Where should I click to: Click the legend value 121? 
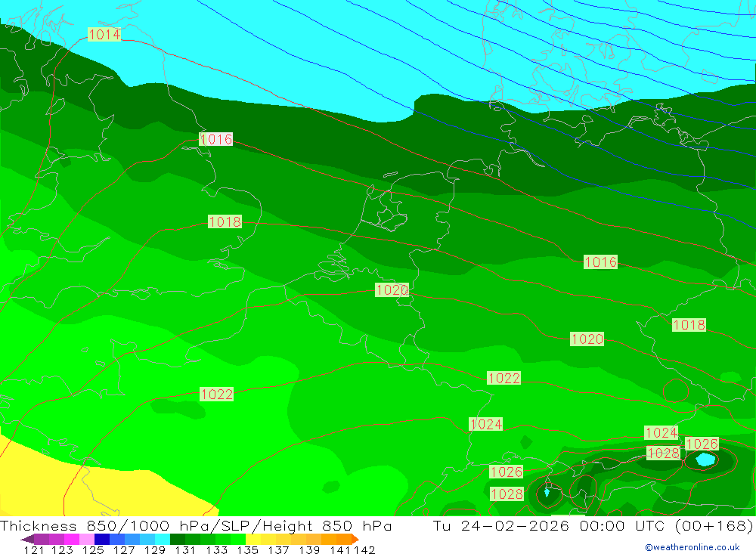pos(34,549)
